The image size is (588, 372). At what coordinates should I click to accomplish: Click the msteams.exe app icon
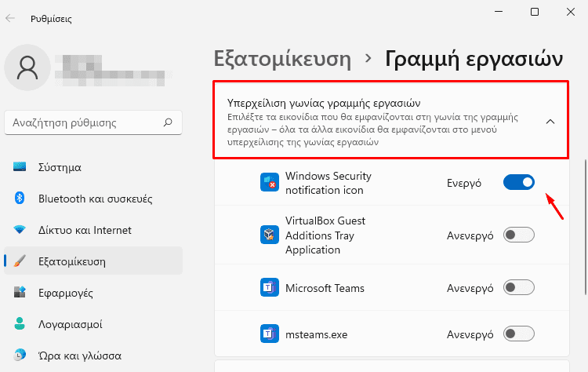pos(270,334)
